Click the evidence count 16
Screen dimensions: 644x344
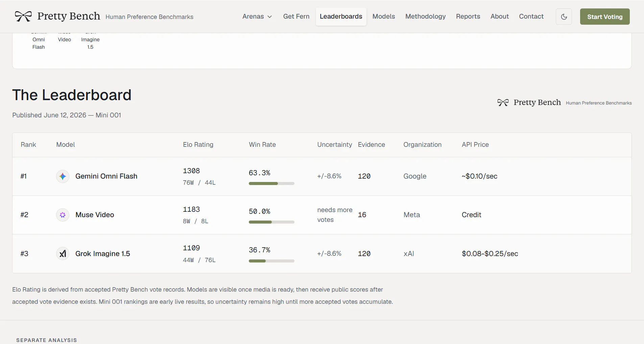[x=362, y=215]
